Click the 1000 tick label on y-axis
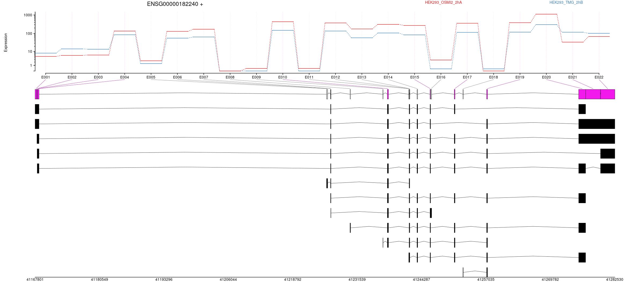Screen dimensions: 644x284 28,15
